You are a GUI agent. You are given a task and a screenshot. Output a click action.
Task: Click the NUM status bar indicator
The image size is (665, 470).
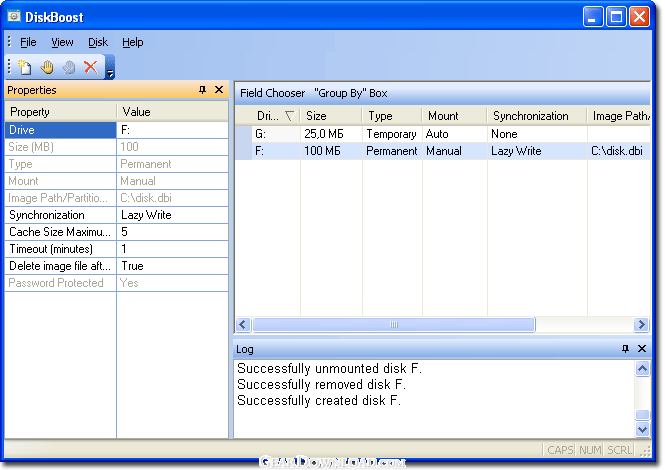tap(590, 450)
